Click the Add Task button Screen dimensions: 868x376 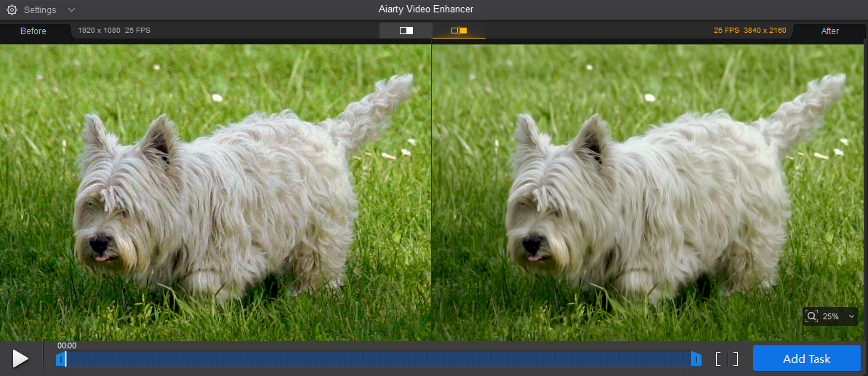pos(806,359)
